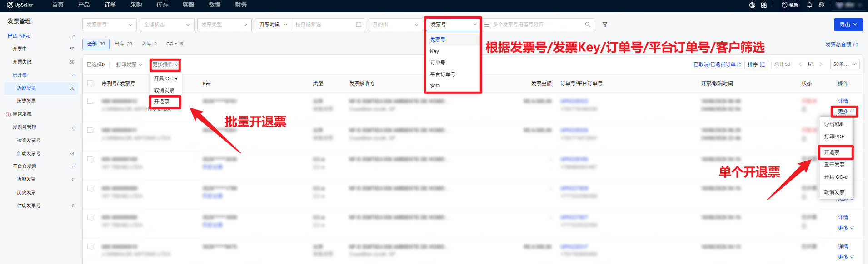Switch to the 入库 2 tab
Screen dimensions: 868x264
149,44
